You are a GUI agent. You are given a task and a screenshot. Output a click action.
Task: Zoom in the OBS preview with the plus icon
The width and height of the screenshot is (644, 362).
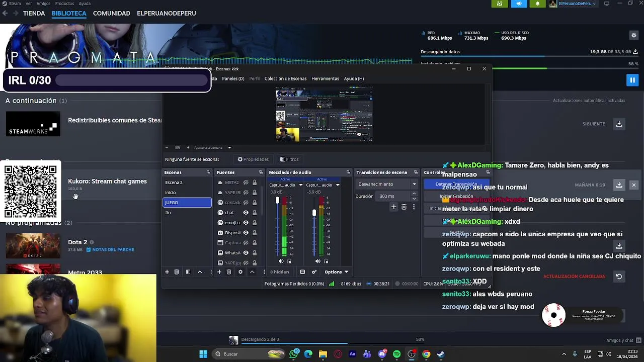188,147
